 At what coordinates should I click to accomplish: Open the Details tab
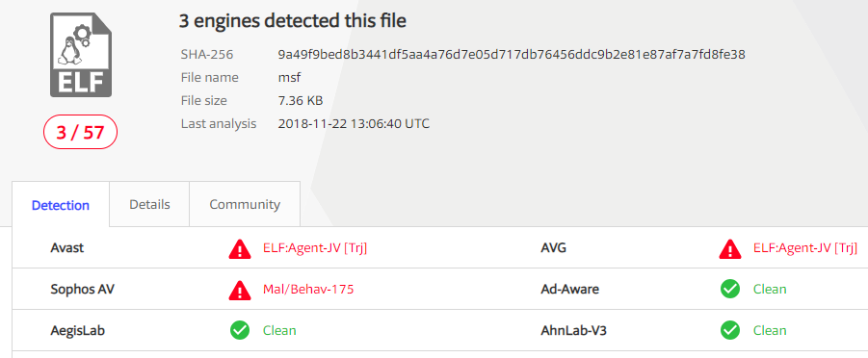click(149, 204)
